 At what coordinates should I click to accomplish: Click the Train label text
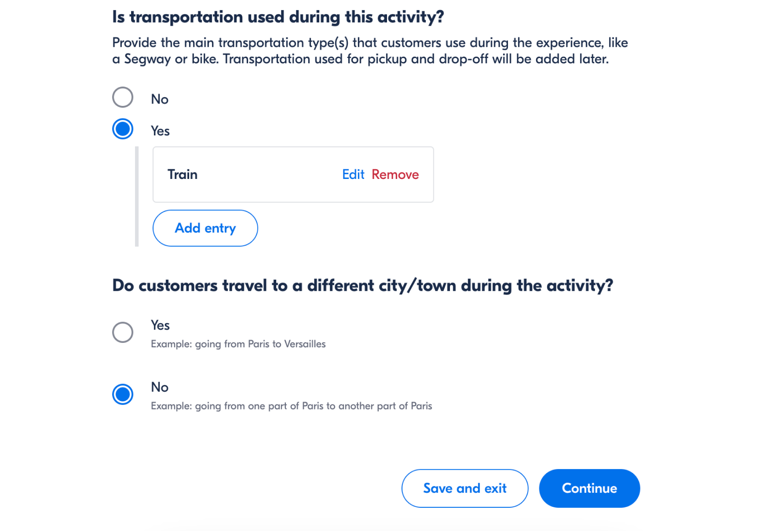click(x=182, y=175)
